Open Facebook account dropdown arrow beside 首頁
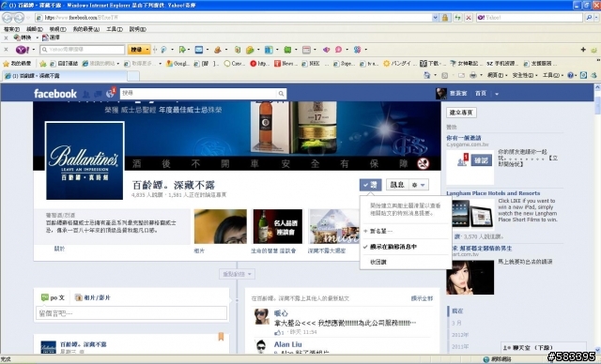Screen dimensions: 601x364 [497, 94]
